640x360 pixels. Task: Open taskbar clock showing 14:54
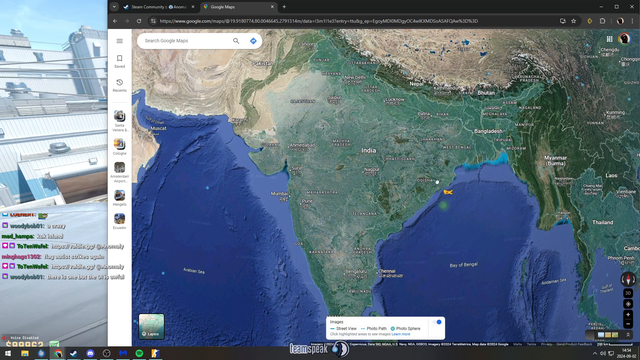[x=626, y=353]
